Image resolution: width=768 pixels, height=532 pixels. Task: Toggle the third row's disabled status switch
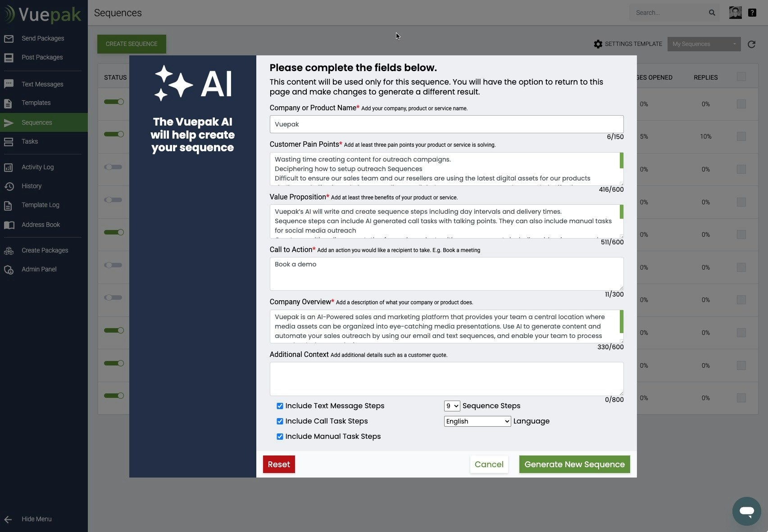(114, 167)
